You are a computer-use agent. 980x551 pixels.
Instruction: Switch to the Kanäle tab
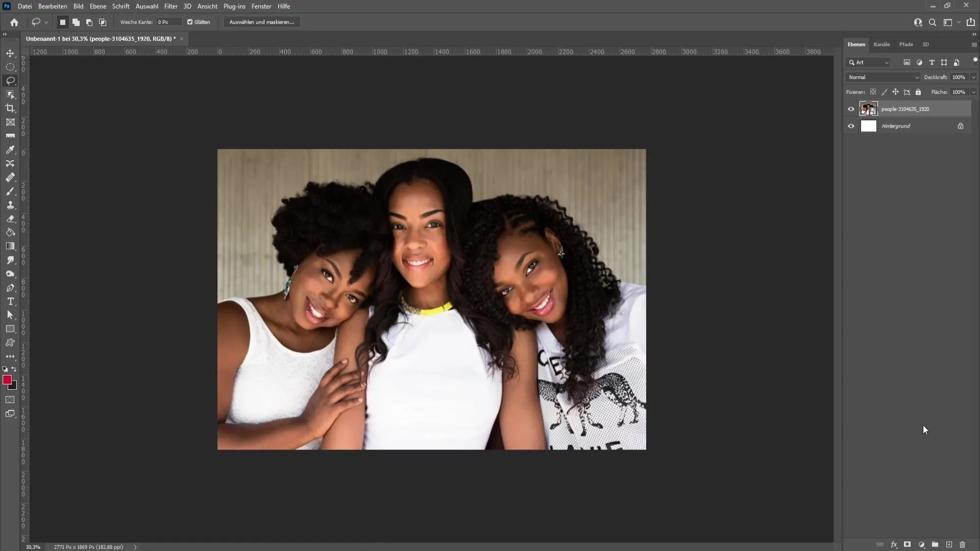coord(883,44)
